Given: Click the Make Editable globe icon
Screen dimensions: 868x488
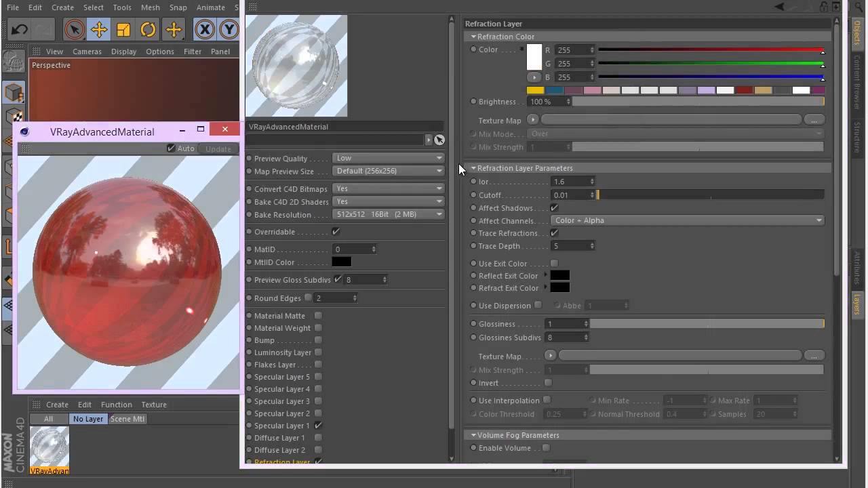Looking at the screenshot, I should [13, 62].
